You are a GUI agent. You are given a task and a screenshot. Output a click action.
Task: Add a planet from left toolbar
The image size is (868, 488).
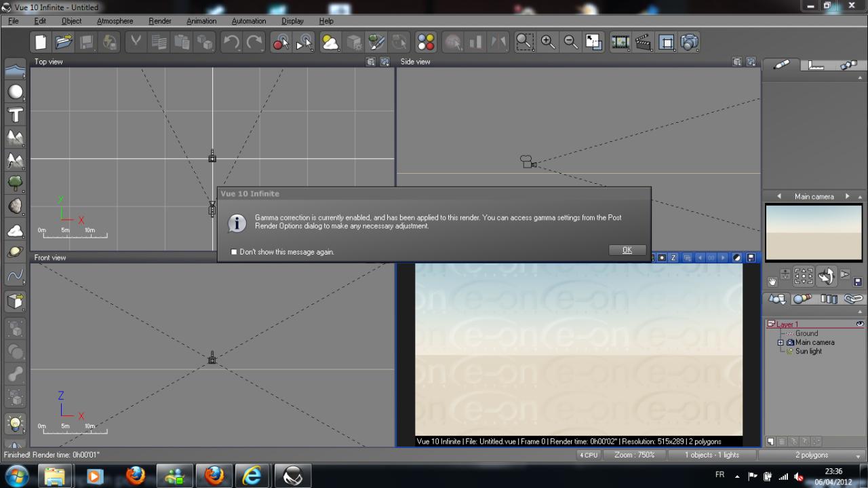(15, 252)
